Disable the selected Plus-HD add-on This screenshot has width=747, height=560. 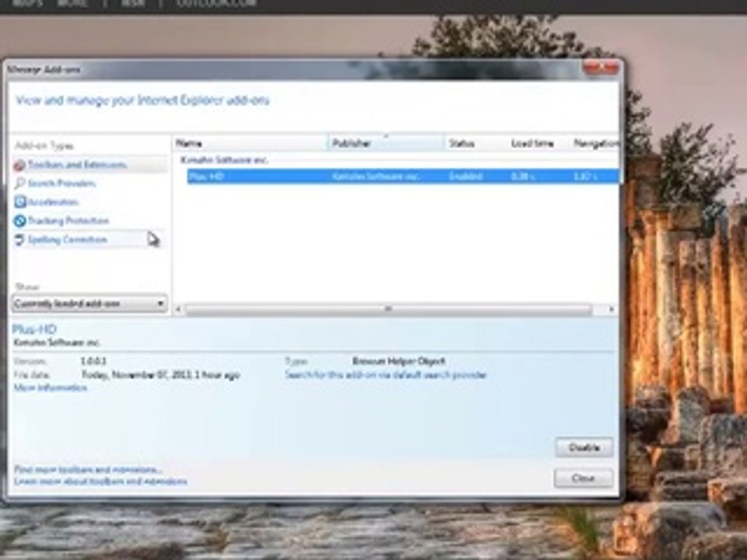coord(584,448)
